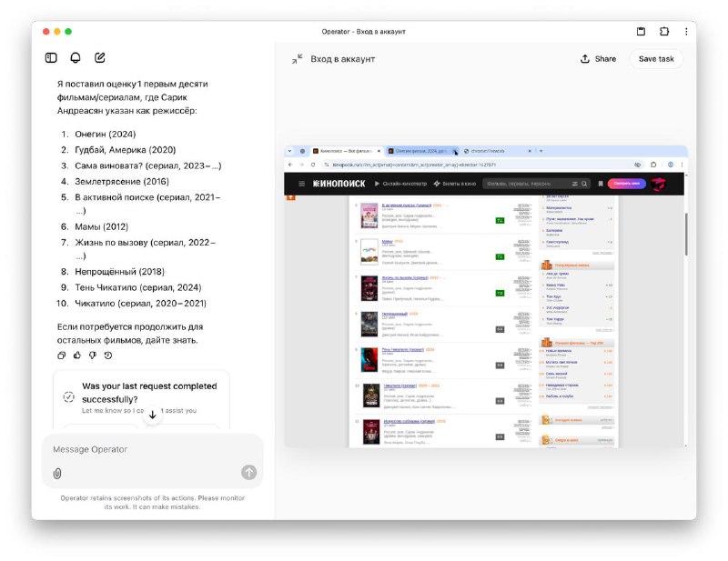Image resolution: width=728 pixels, height=561 pixels.
Task: Open the extensions puzzle icon in title bar
Action: (x=664, y=32)
